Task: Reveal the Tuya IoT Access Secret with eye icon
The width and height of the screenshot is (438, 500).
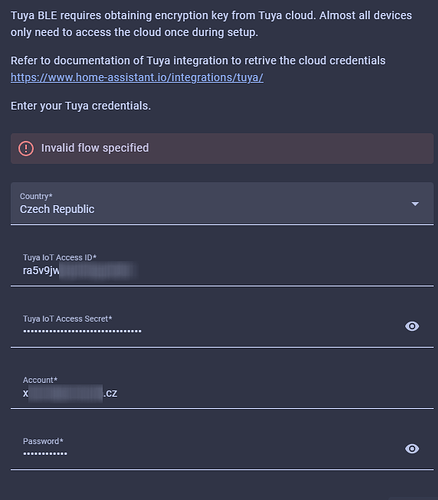Action: pyautogui.click(x=412, y=326)
